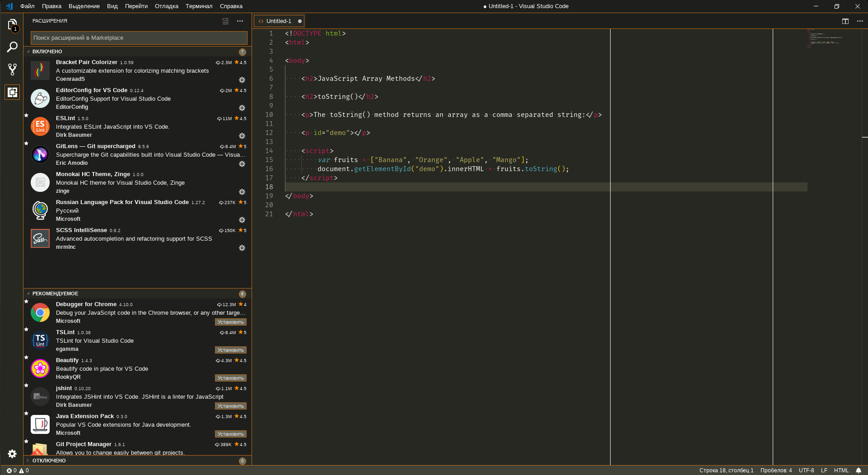The width and height of the screenshot is (868, 475).
Task: Open the Source Control view
Action: tap(12, 70)
